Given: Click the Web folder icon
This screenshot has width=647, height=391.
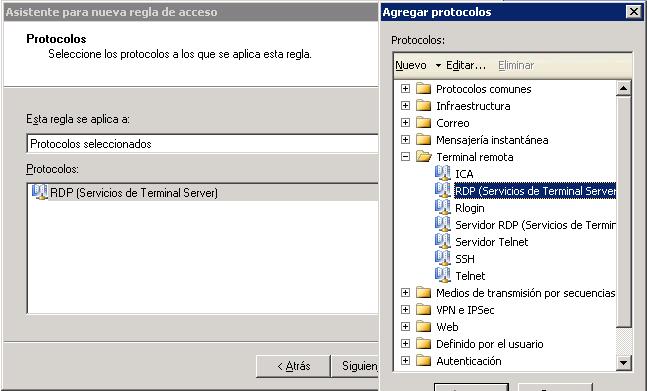Looking at the screenshot, I should click(423, 327).
